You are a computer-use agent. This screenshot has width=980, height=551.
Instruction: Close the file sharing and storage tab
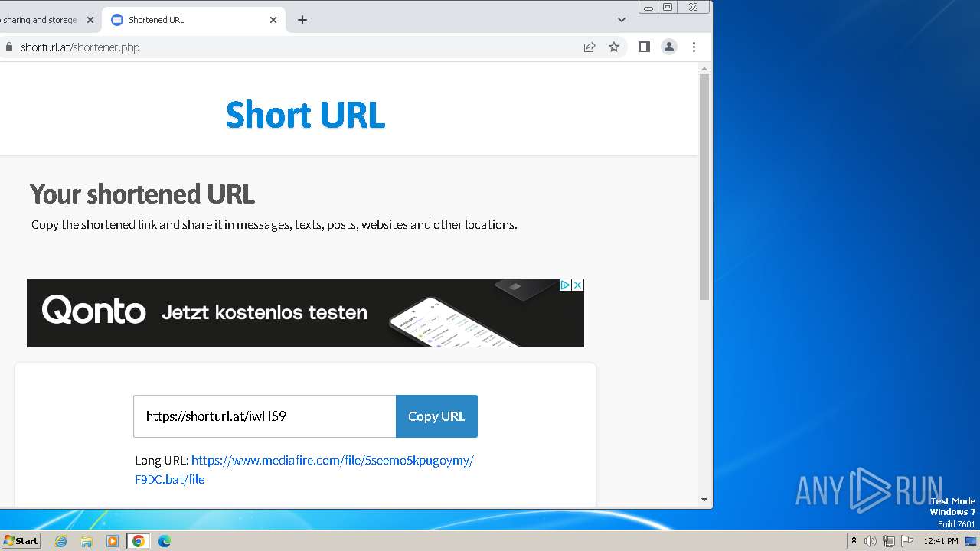click(x=90, y=20)
